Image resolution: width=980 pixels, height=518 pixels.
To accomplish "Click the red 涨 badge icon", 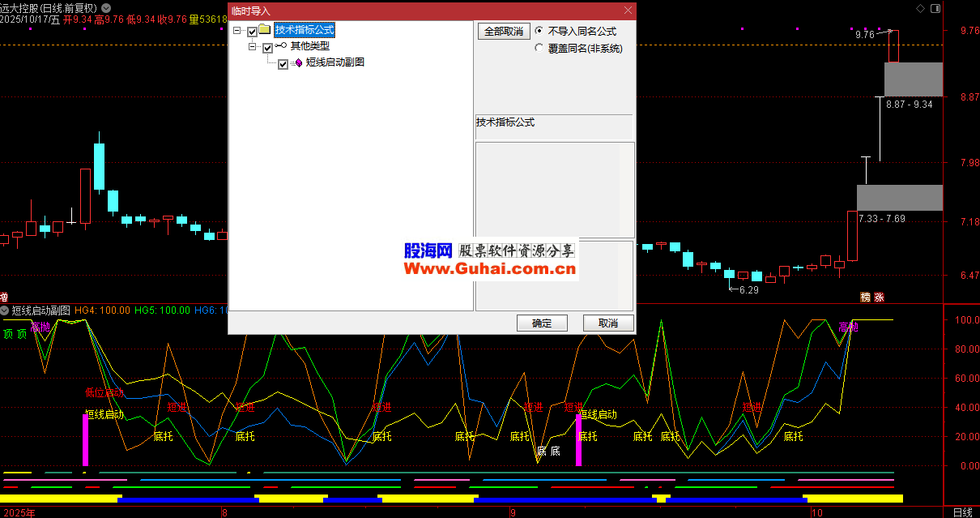I will (880, 298).
